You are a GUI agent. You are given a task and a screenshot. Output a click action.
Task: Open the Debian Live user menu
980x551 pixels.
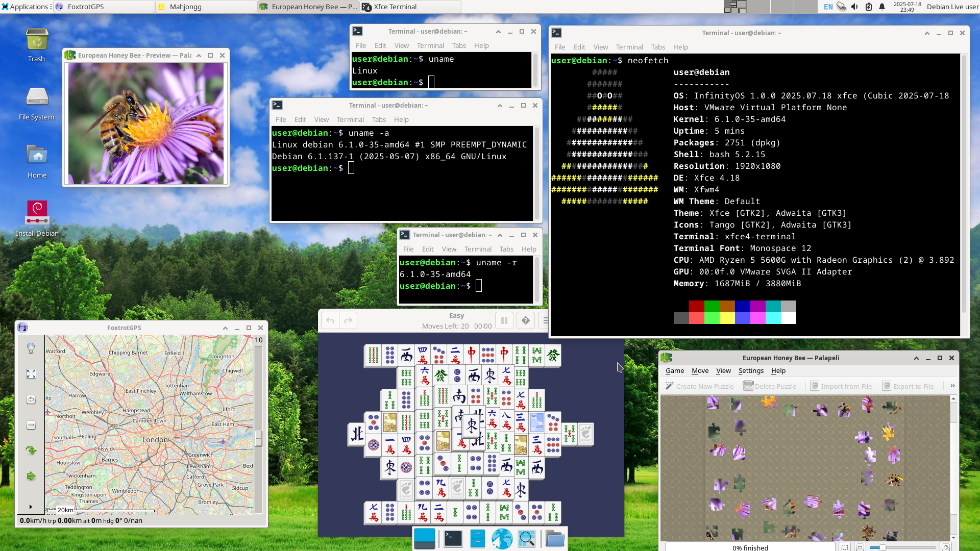pyautogui.click(x=952, y=7)
